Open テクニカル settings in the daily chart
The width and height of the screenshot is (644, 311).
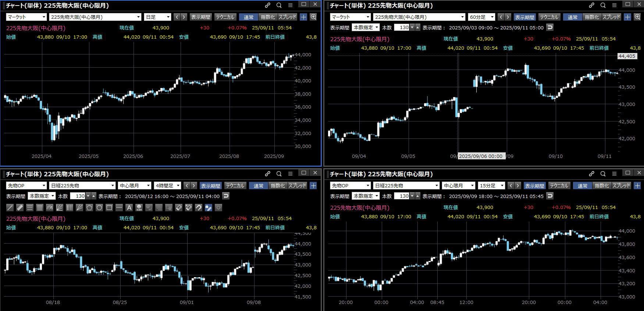(225, 17)
